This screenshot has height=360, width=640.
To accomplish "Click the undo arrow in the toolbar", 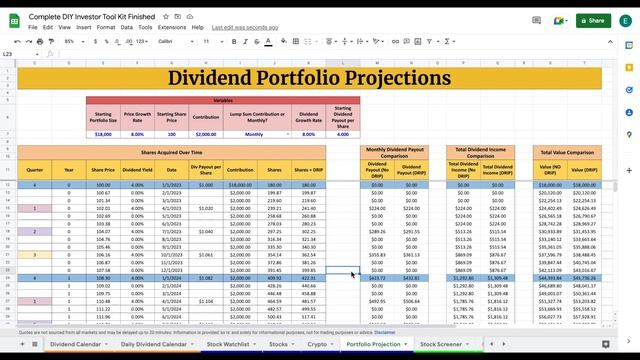I will (x=17, y=42).
